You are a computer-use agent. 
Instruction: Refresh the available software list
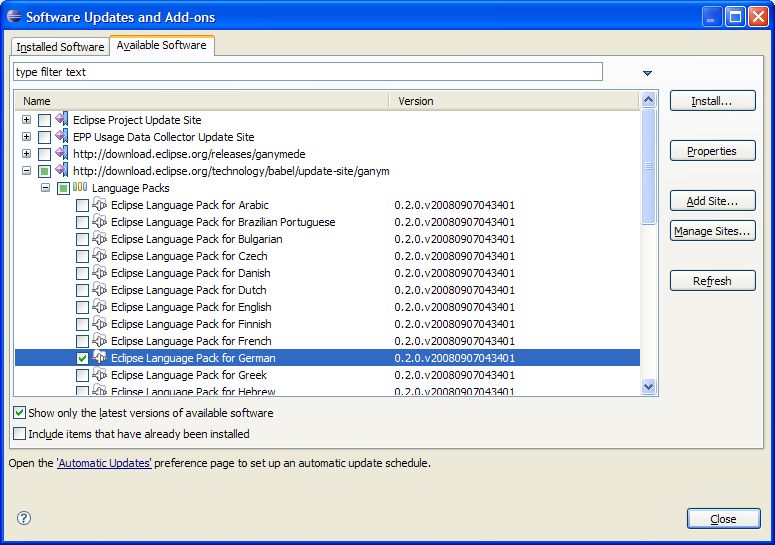click(712, 281)
